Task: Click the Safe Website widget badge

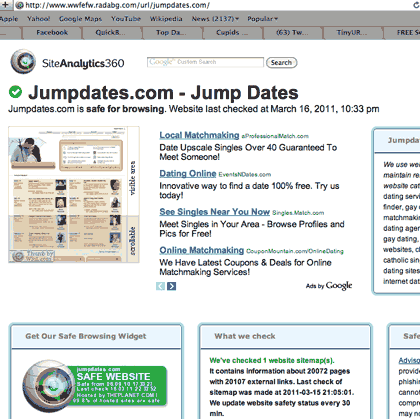Action: coord(95,386)
